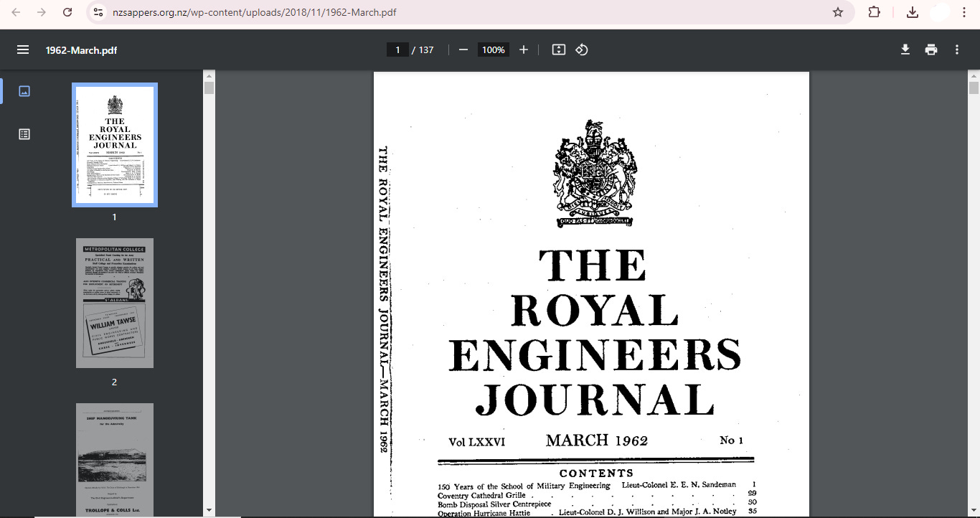This screenshot has width=980, height=518.
Task: Click the page number input field
Action: [397, 50]
